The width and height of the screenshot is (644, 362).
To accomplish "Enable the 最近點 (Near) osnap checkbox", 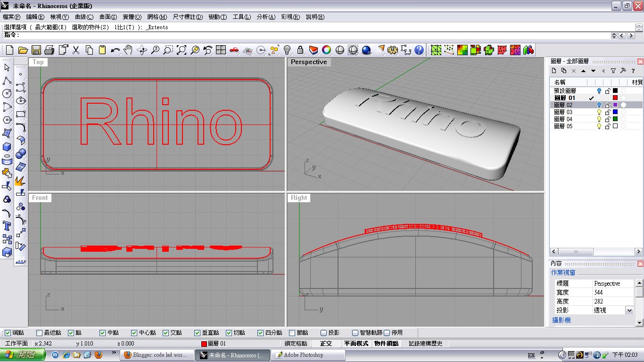I will click(40, 333).
